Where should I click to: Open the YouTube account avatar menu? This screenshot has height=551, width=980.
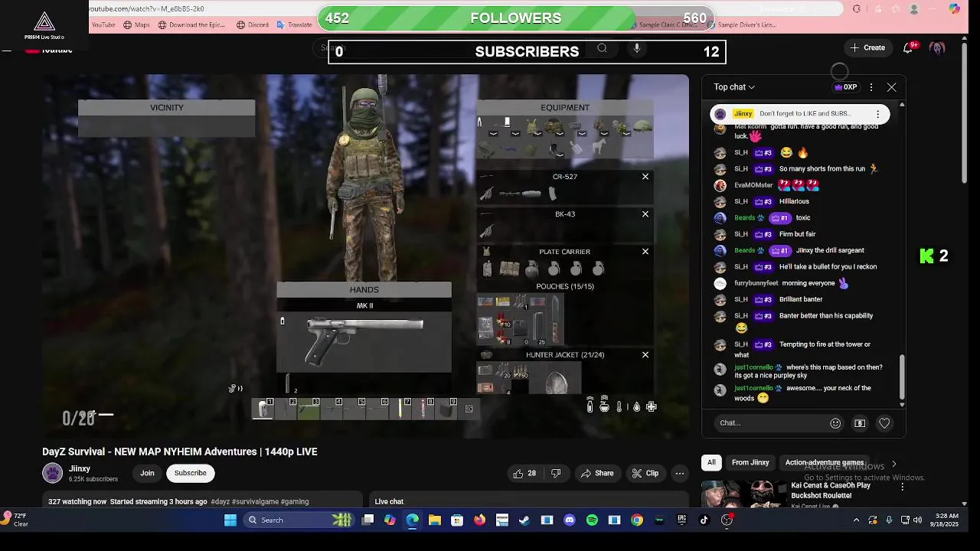937,47
